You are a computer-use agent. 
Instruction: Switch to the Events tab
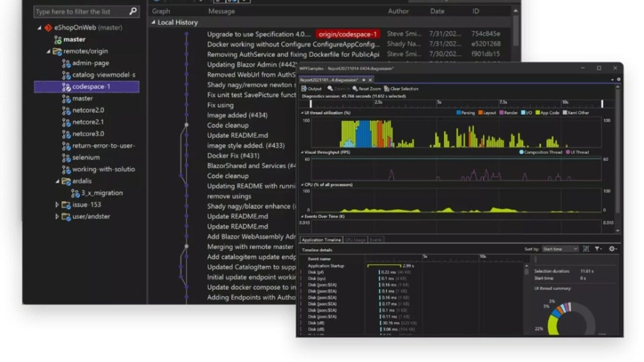pyautogui.click(x=376, y=240)
